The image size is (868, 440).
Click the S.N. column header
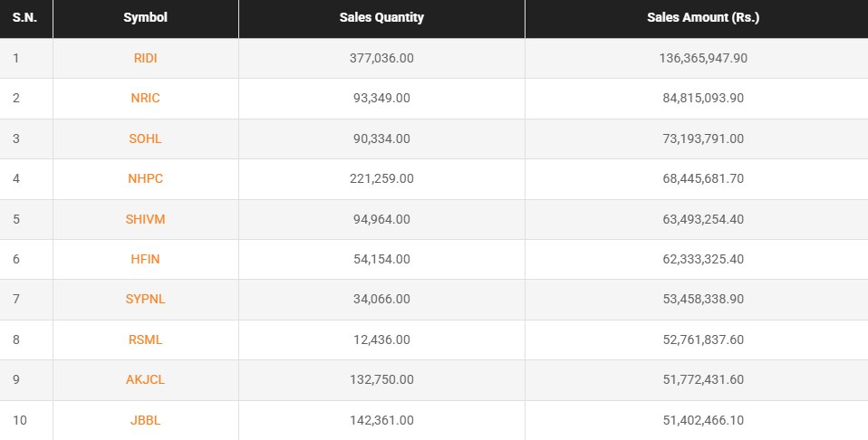coord(24,17)
